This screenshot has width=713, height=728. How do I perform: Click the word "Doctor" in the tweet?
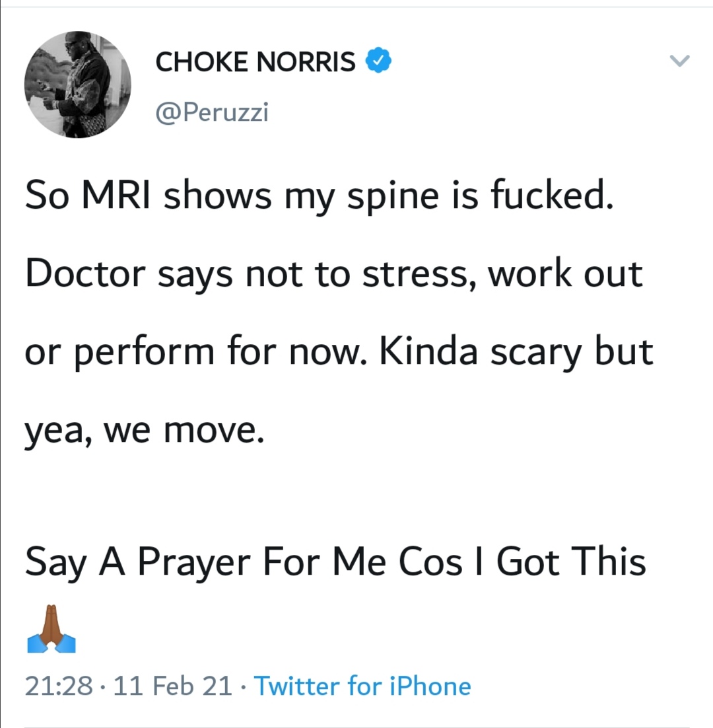pyautogui.click(x=84, y=273)
